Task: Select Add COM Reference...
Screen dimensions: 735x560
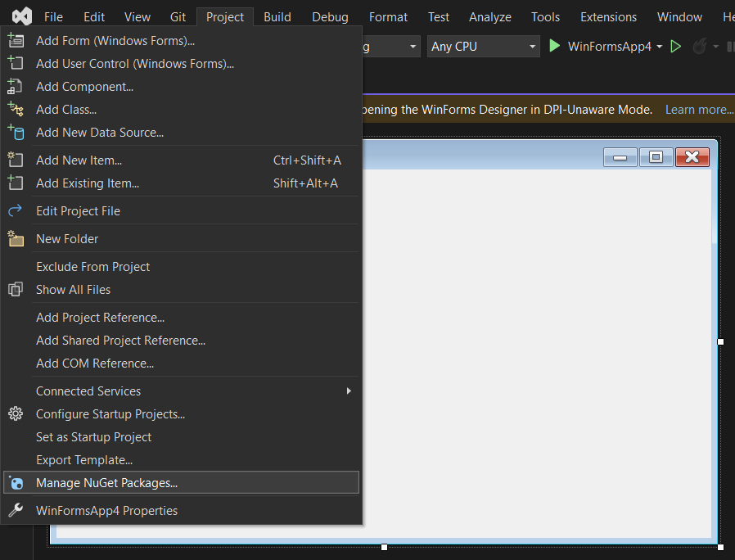Action: 181,363
